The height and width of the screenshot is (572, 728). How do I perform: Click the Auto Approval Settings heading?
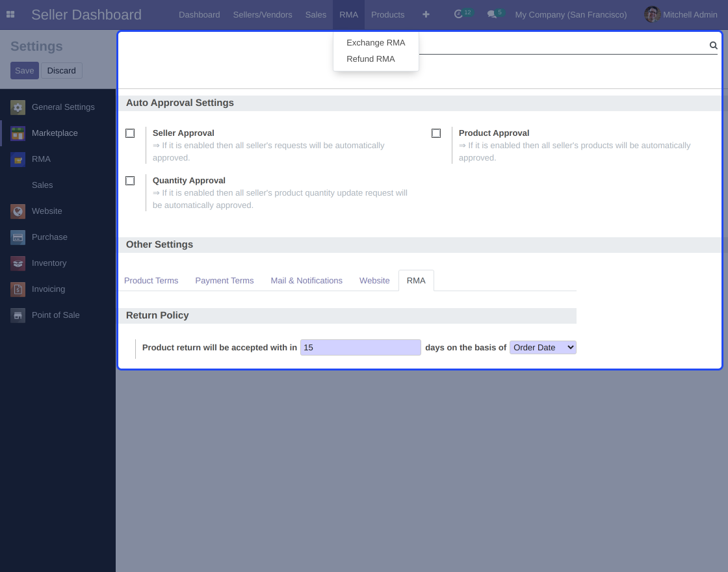[x=179, y=103]
